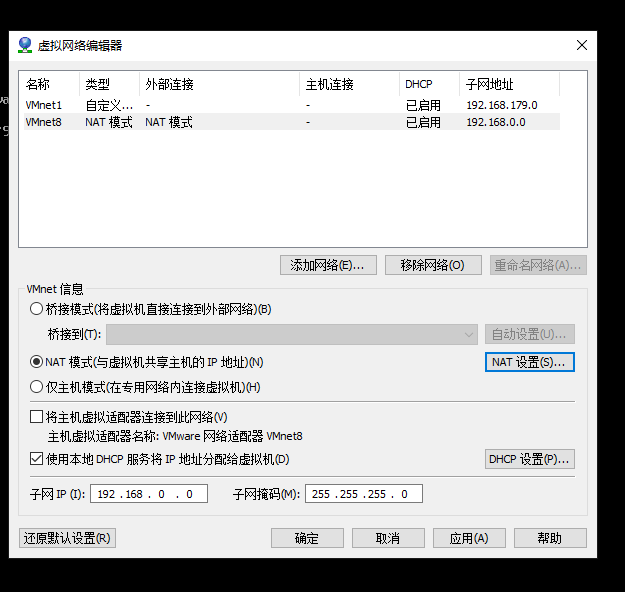Click the 主机连接 column header
Image resolution: width=625 pixels, height=592 pixels.
pyautogui.click(x=349, y=84)
